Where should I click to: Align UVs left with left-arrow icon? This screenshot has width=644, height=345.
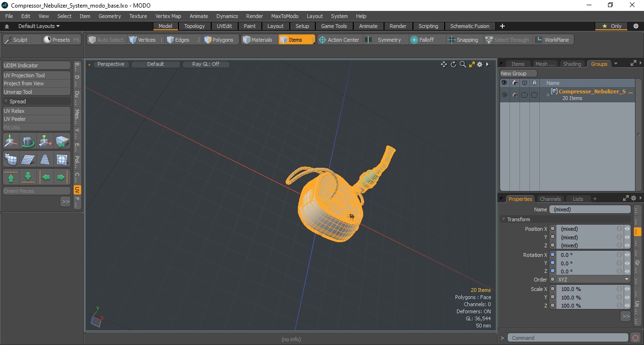[x=45, y=177]
